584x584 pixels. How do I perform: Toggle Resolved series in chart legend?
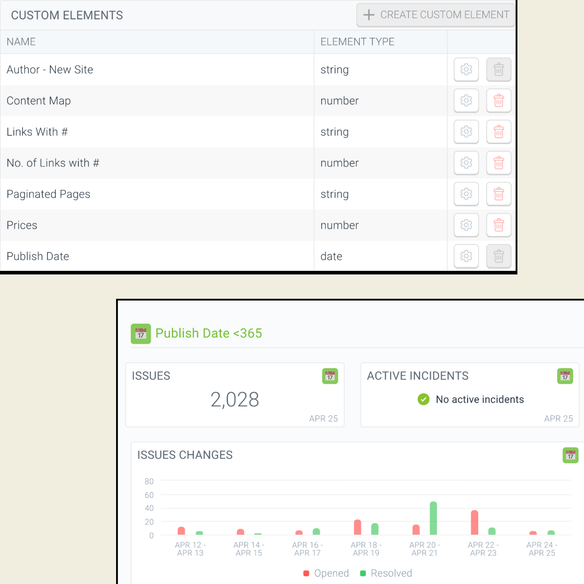(x=386, y=573)
